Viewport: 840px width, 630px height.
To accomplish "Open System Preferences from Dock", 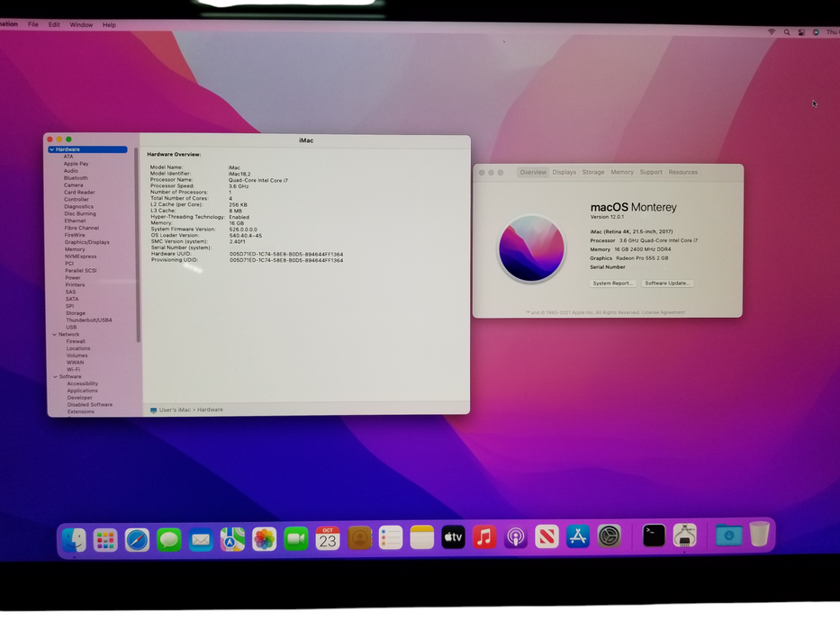I will (610, 535).
